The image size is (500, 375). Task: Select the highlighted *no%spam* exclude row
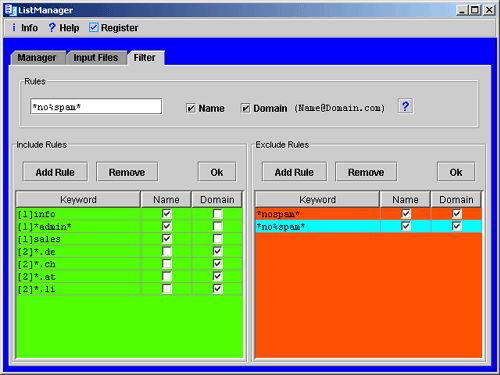(x=368, y=226)
